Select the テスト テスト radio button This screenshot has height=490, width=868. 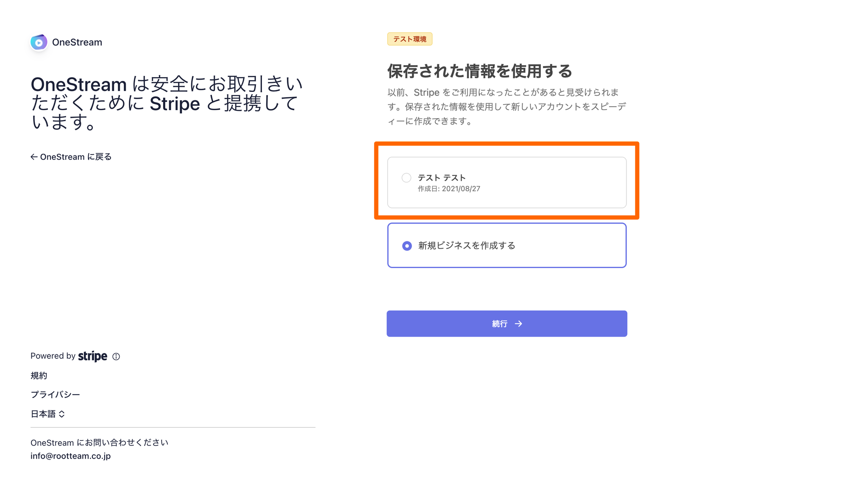pyautogui.click(x=406, y=178)
